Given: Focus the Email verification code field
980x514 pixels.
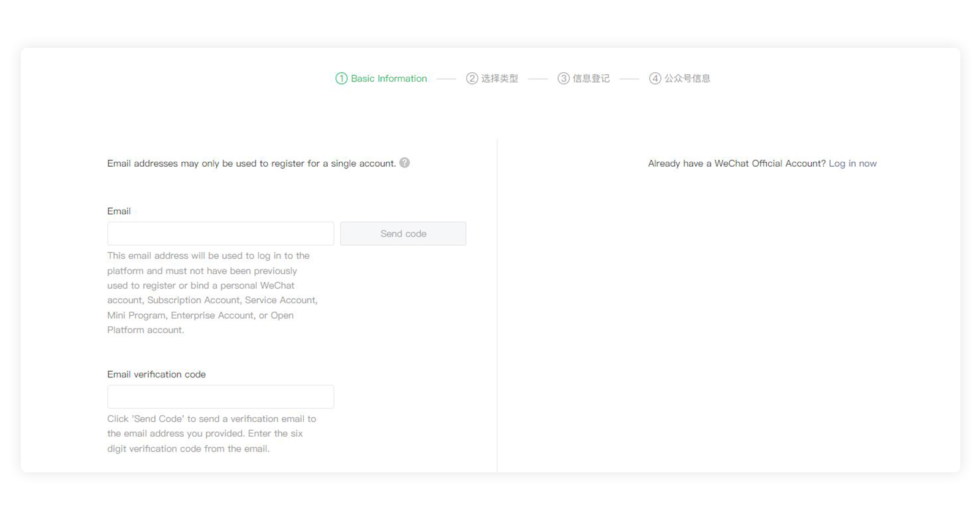Looking at the screenshot, I should 221,396.
